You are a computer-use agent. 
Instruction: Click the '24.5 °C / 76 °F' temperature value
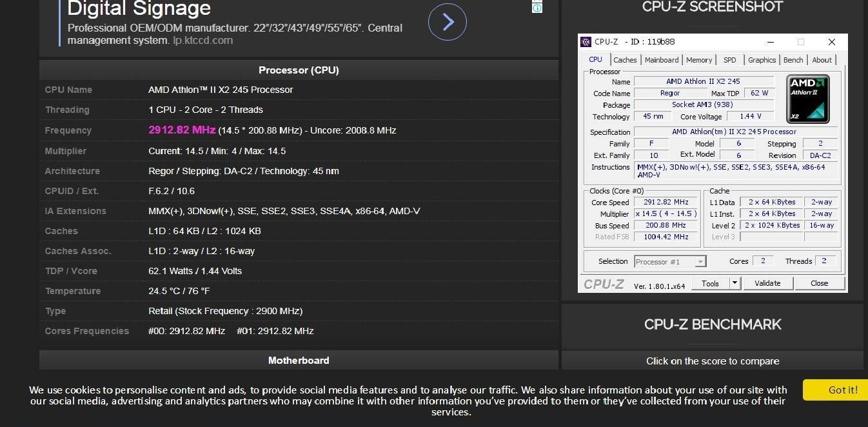click(x=179, y=291)
